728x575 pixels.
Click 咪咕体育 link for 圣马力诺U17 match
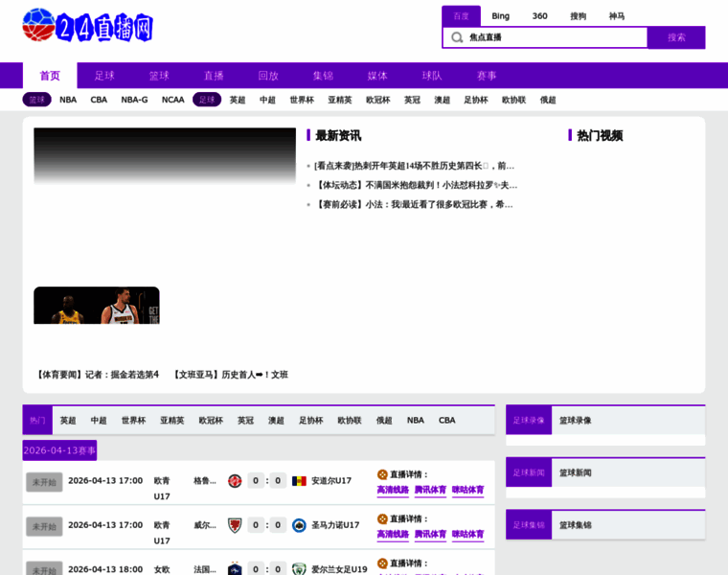tap(468, 535)
